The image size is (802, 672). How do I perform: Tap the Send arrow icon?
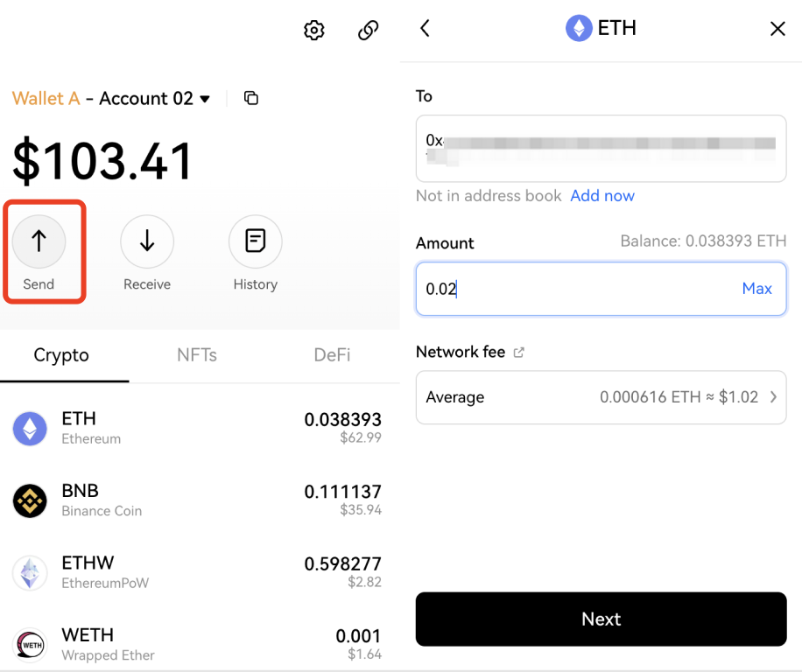click(x=39, y=241)
